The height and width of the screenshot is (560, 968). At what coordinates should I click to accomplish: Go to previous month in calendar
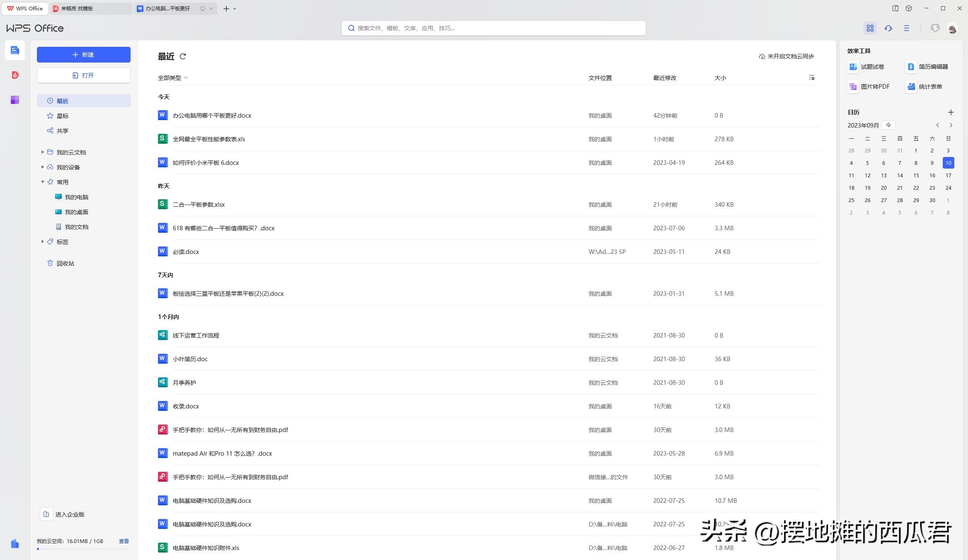(937, 125)
